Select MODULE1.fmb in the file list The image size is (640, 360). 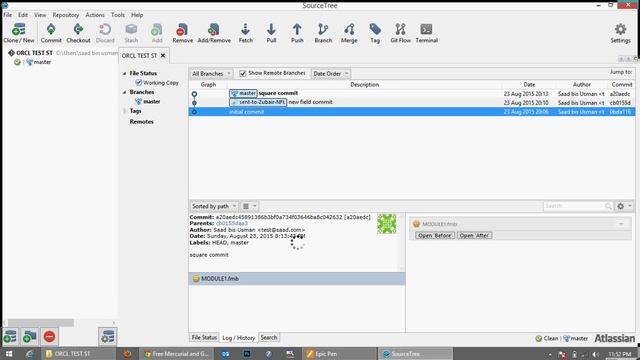pyautogui.click(x=297, y=278)
